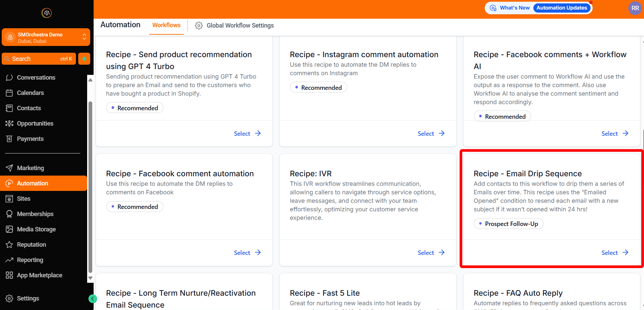
Task: Open the Opportunities pipeline icon
Action: coord(9,124)
